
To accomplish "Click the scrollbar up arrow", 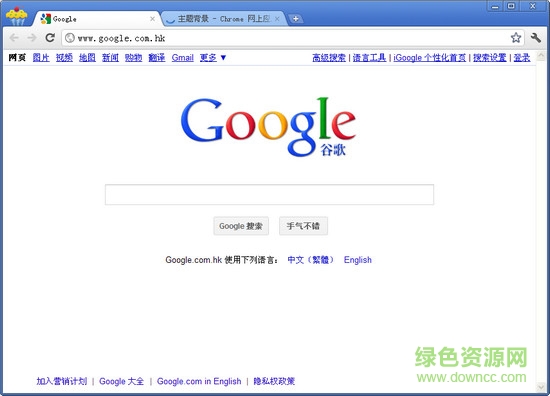I will (x=541, y=55).
